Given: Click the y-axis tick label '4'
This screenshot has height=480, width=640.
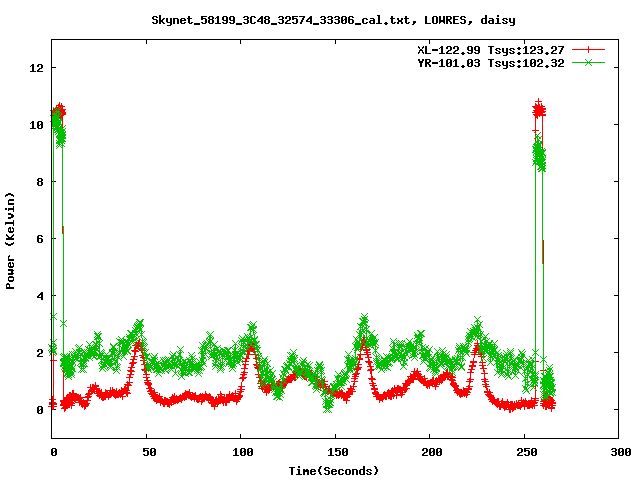Looking at the screenshot, I should point(40,296).
